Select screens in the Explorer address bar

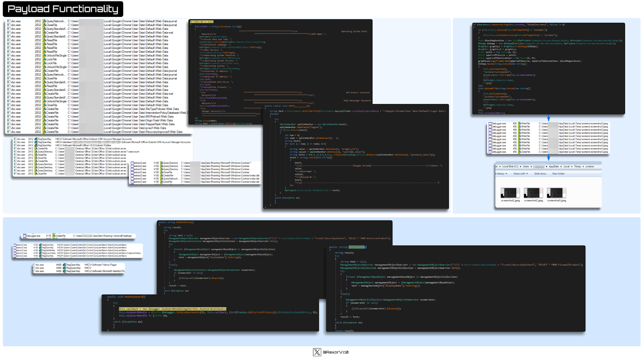coord(590,167)
